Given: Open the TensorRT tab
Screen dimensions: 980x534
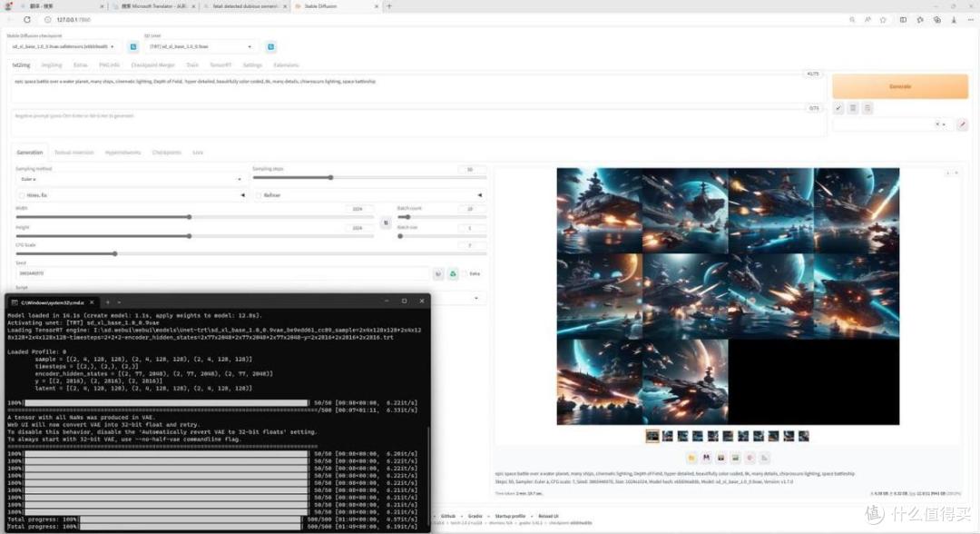Looking at the screenshot, I should click(x=220, y=65).
